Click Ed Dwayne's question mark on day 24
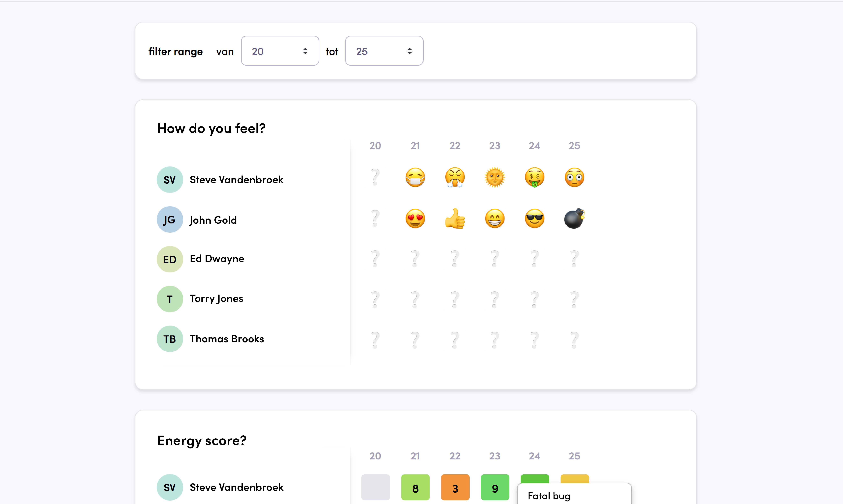 534,259
